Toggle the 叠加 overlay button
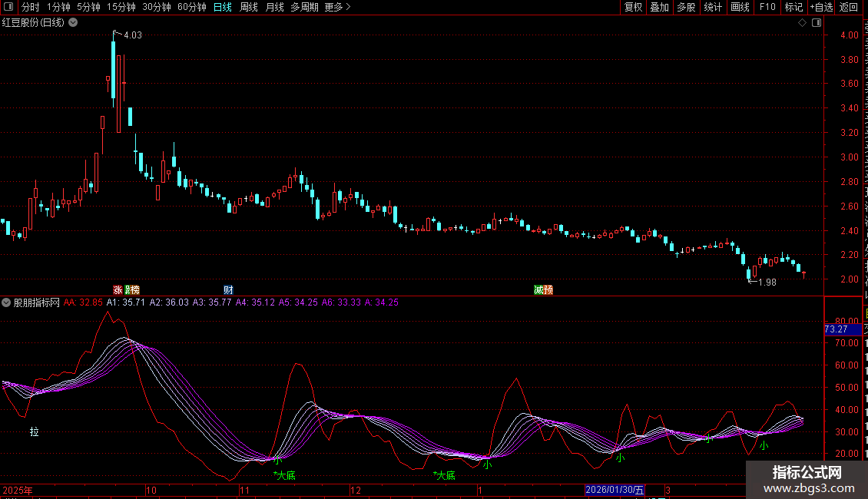This screenshot has width=868, height=499. [x=659, y=7]
